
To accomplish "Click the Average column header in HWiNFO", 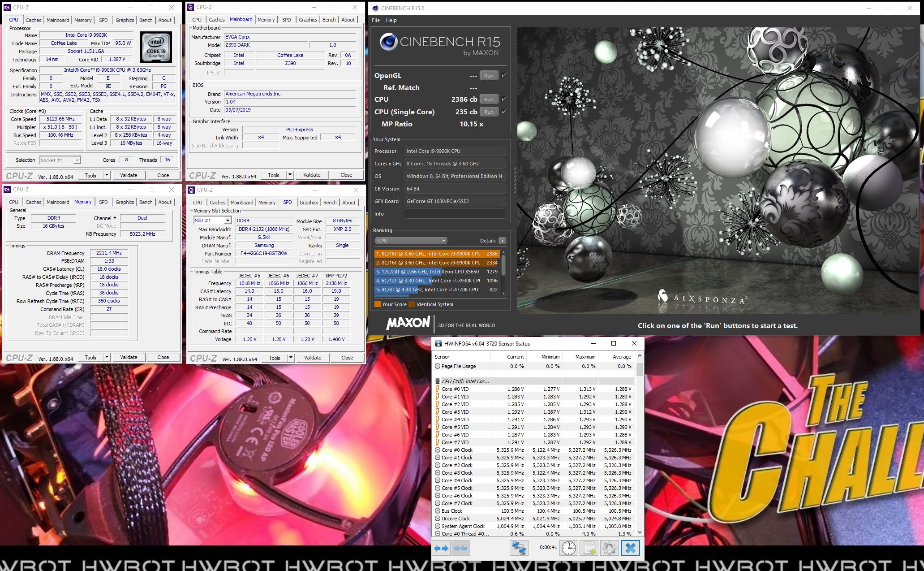I will click(x=617, y=357).
